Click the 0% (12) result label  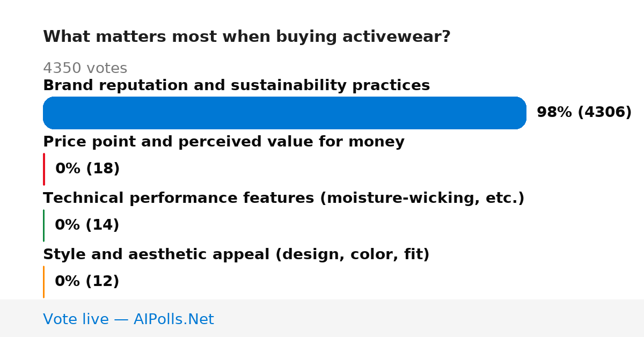pyautogui.click(x=87, y=282)
